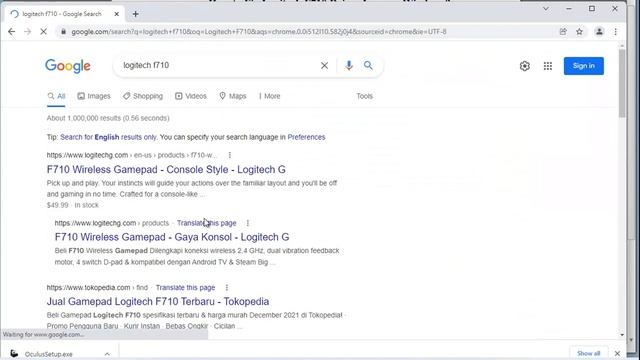Screen dimensions: 640x360
Task: Click the page vertical scrollbar thumb
Action: [622, 84]
